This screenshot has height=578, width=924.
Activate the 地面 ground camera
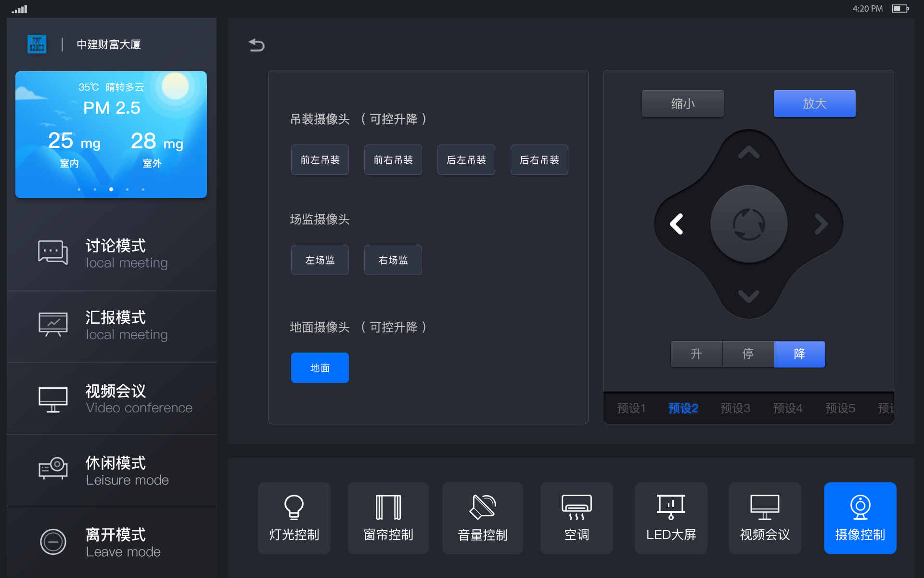(320, 368)
